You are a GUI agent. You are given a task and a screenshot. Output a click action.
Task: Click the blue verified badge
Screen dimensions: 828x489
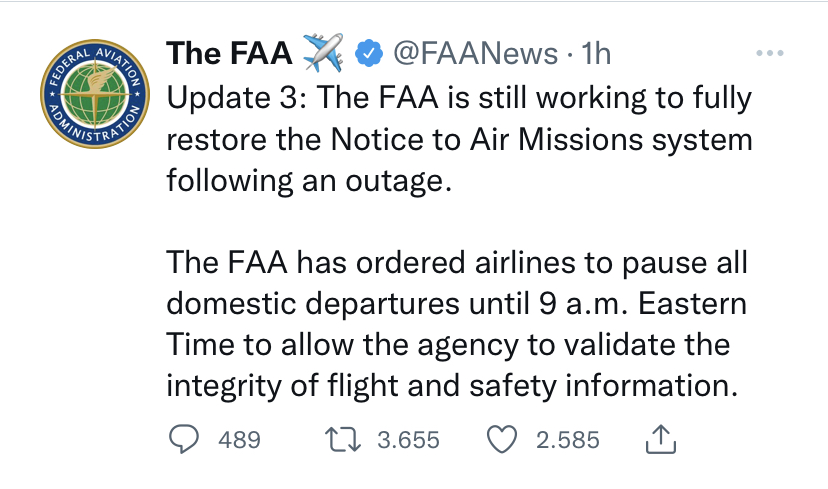click(369, 52)
